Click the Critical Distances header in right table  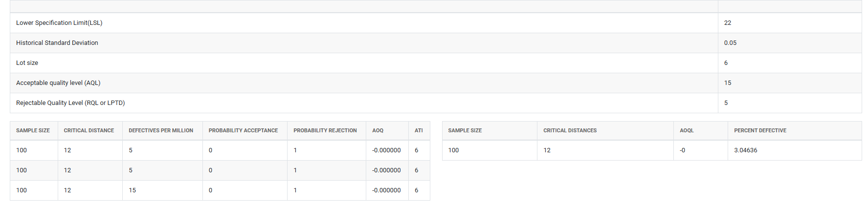[570, 131]
